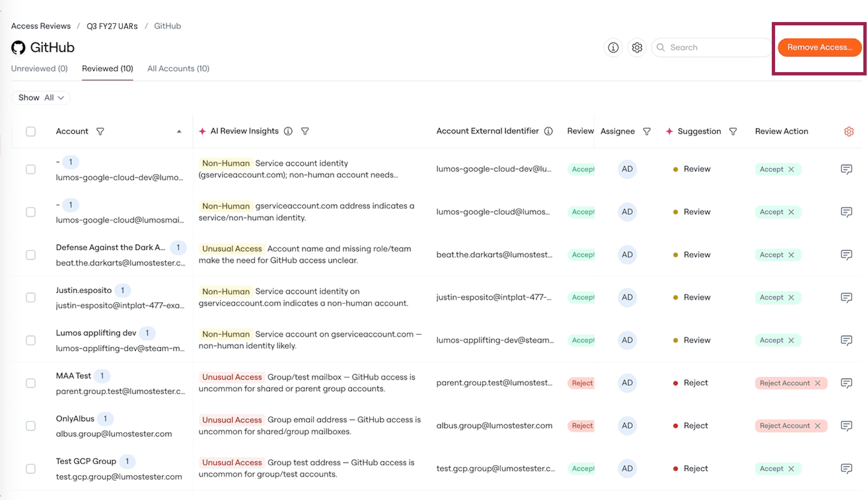Go to Access Reviews breadcrumb

(41, 26)
